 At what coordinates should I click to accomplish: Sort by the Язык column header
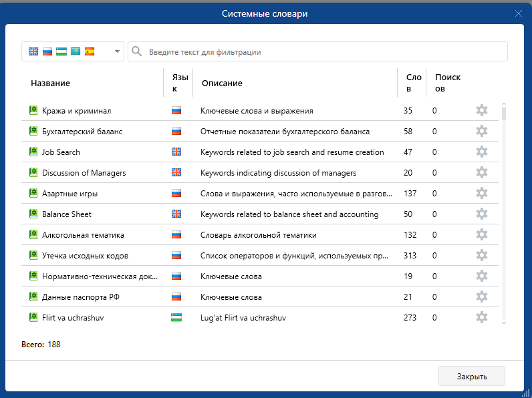[180, 83]
